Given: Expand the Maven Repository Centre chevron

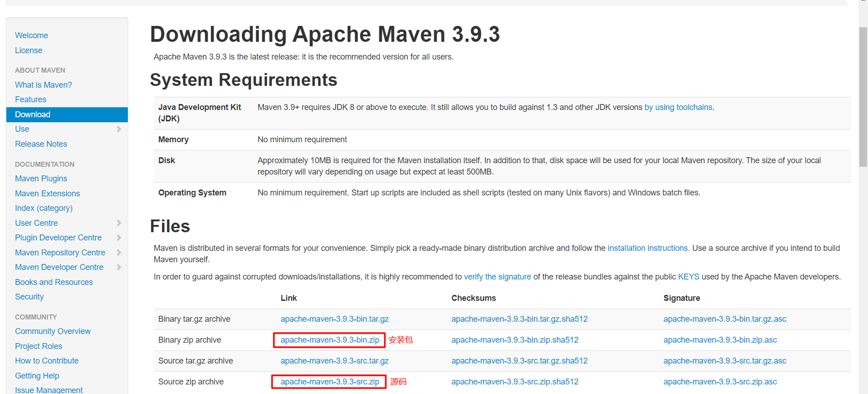Looking at the screenshot, I should 119,253.
